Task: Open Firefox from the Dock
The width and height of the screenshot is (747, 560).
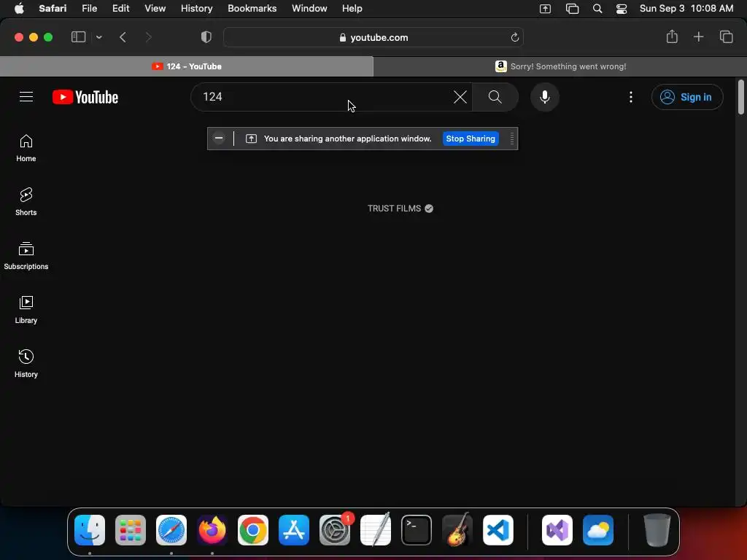Action: click(x=212, y=530)
